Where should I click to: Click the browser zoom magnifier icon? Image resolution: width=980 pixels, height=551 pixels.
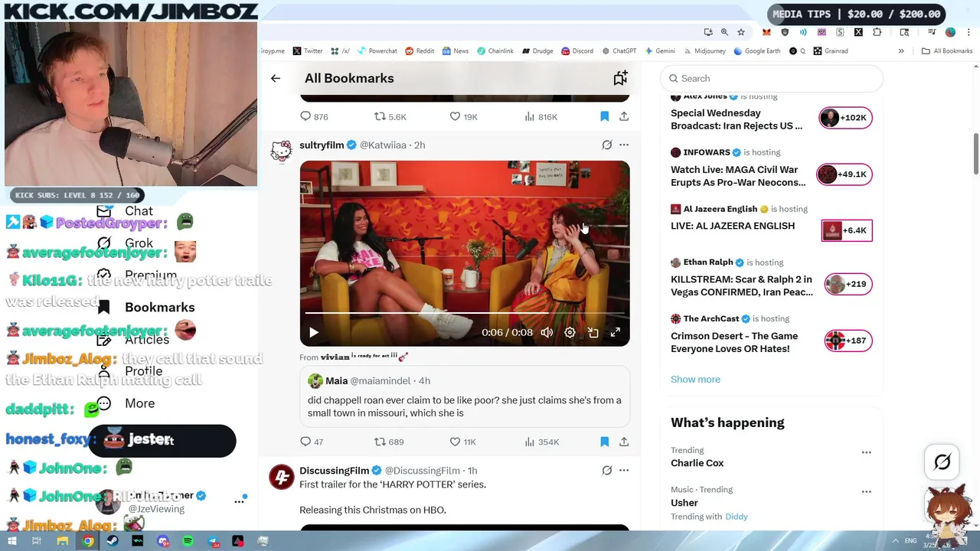tap(724, 32)
